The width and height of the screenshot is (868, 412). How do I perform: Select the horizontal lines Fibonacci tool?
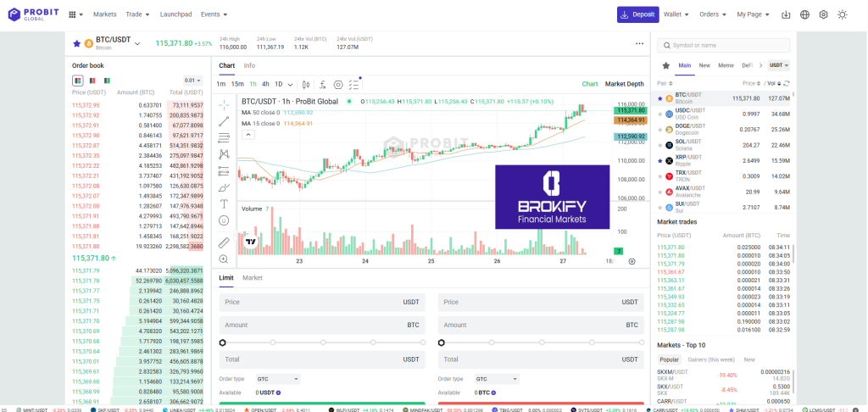tap(224, 138)
